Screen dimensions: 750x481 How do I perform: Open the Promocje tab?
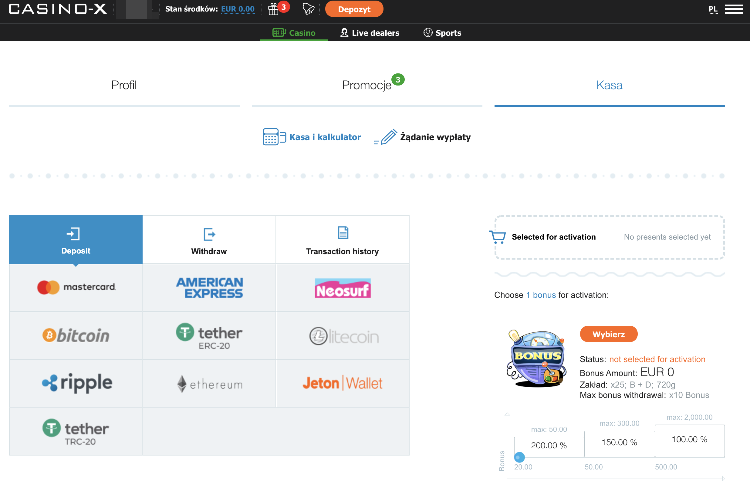point(367,85)
